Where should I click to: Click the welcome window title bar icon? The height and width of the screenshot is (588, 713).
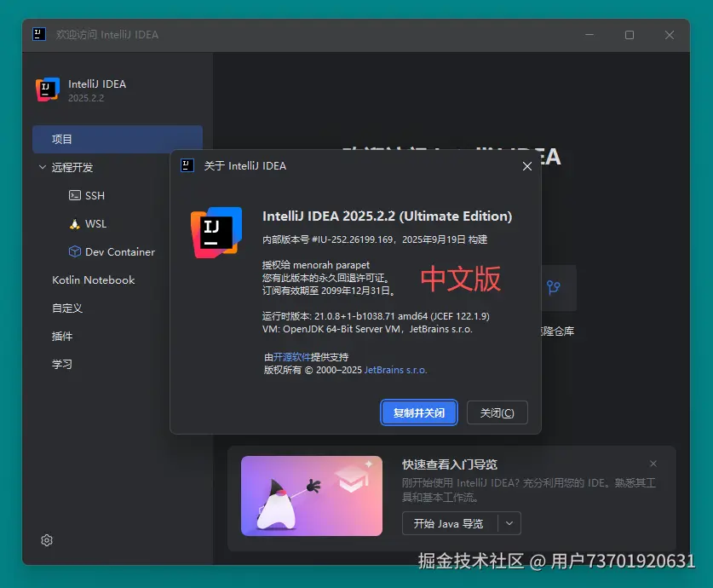39,34
